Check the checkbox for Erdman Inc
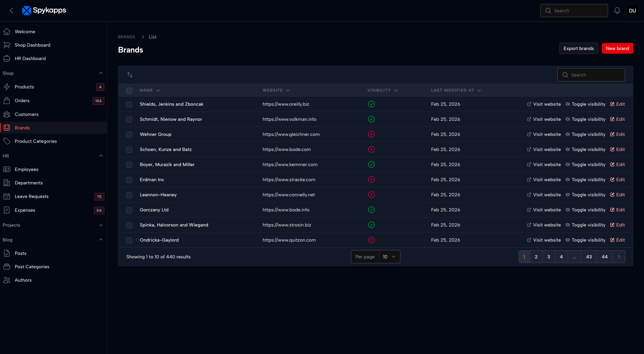The width and height of the screenshot is (644, 354). [x=129, y=180]
